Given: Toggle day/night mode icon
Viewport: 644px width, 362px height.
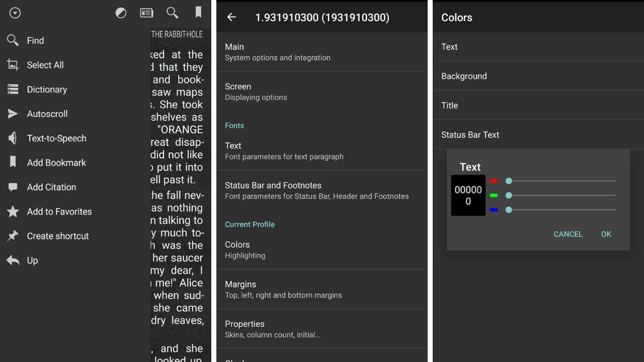Looking at the screenshot, I should click(121, 13).
